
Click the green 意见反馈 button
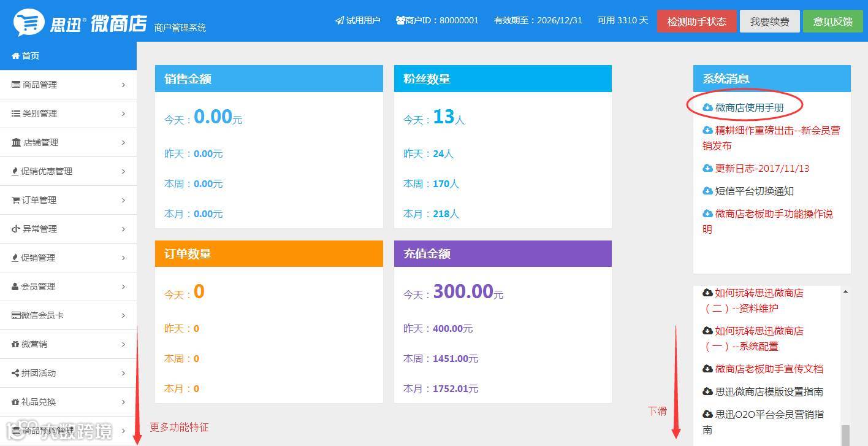[x=833, y=21]
